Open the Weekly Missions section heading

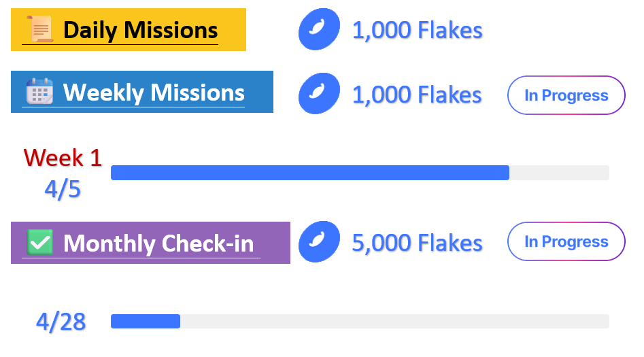(154, 92)
